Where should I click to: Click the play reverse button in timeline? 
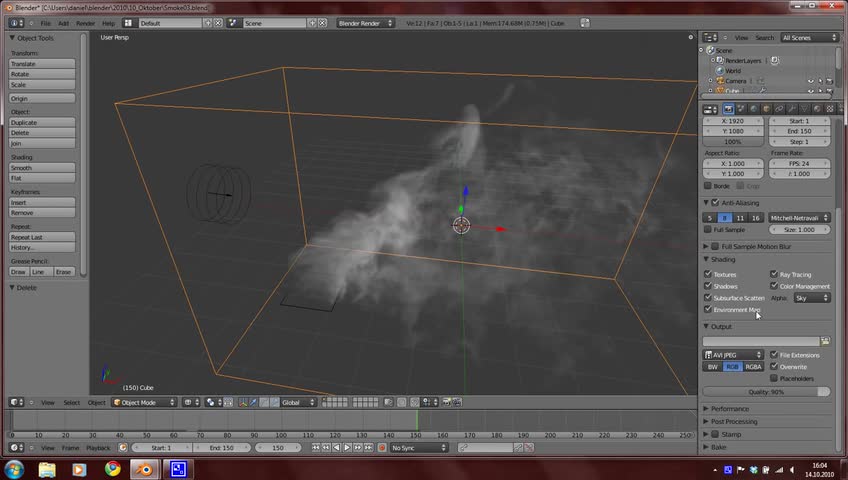point(337,448)
